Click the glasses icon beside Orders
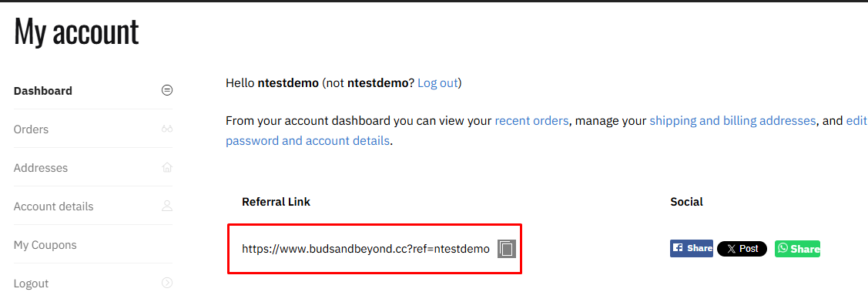 [x=166, y=129]
